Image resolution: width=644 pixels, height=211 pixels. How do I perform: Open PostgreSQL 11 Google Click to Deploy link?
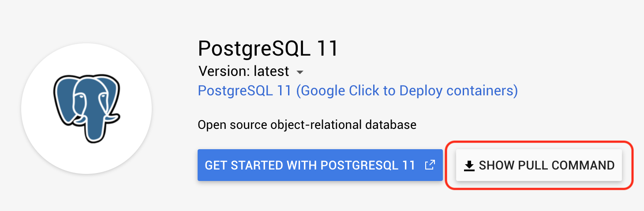pyautogui.click(x=358, y=90)
